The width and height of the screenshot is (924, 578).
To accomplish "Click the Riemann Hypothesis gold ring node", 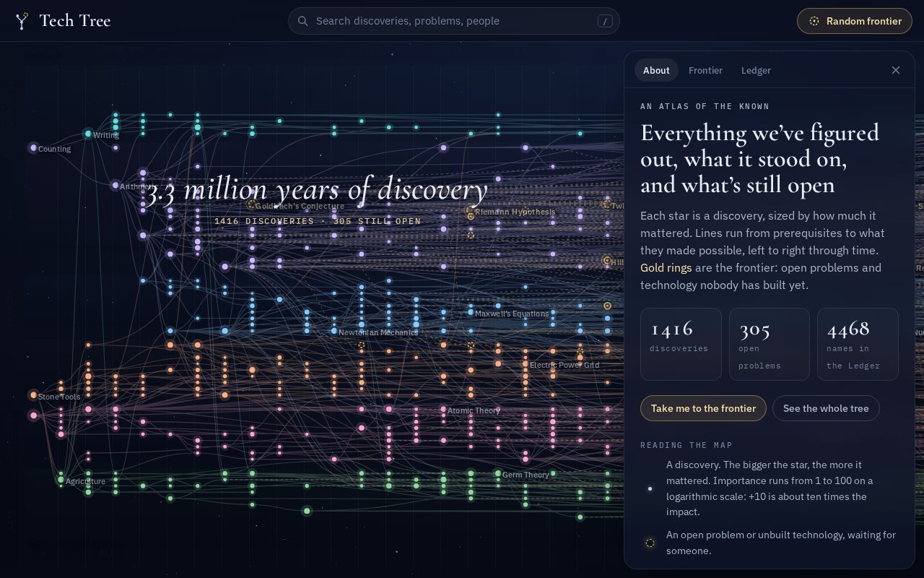I will tap(471, 211).
